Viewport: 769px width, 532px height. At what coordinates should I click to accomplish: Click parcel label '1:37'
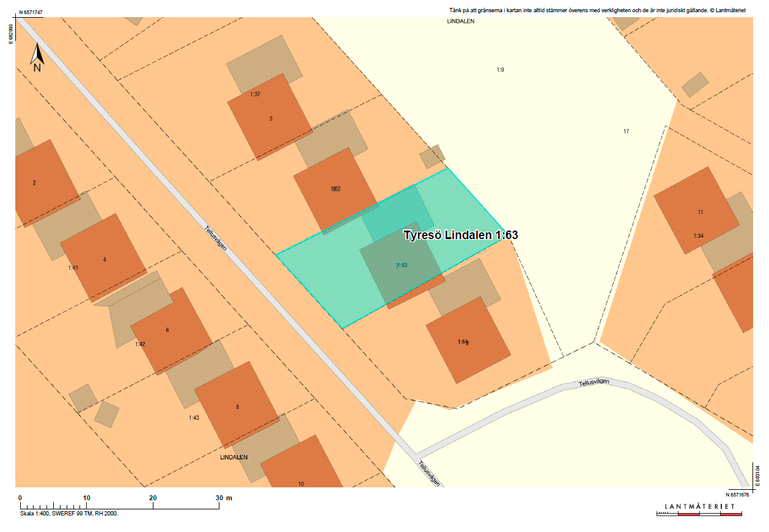tap(256, 94)
